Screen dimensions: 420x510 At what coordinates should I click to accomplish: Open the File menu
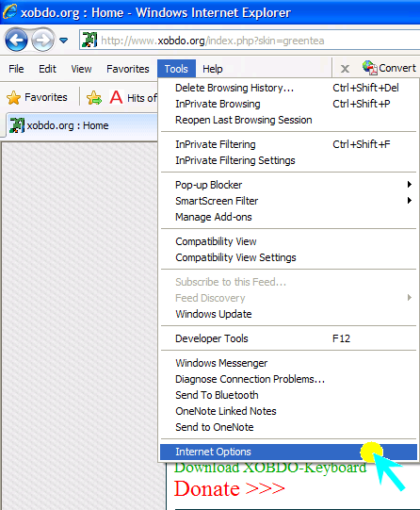pos(16,69)
